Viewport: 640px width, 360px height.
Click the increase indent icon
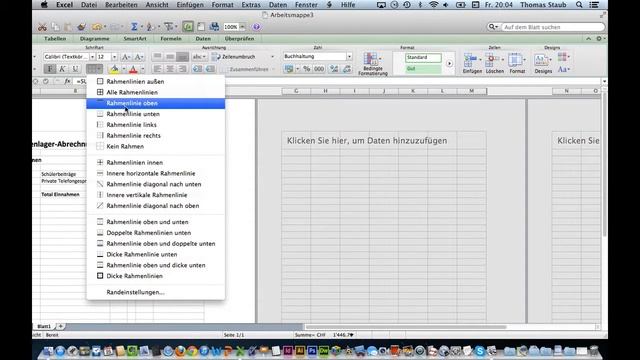[210, 69]
